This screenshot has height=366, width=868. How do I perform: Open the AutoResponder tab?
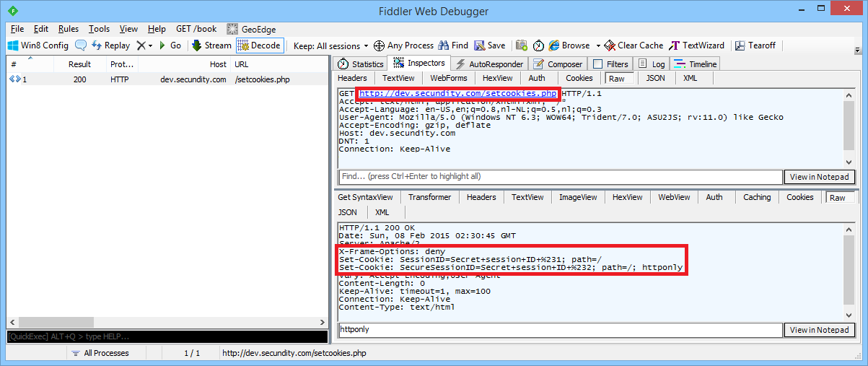[490, 64]
